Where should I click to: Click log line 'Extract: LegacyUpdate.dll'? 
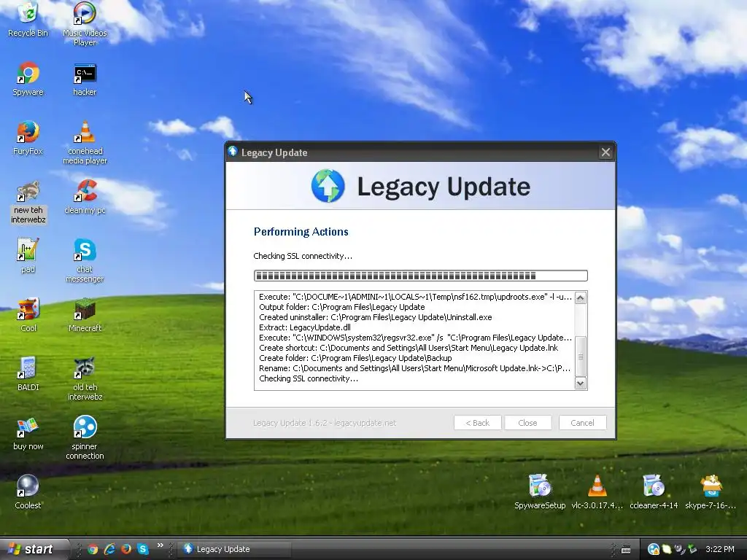(305, 327)
